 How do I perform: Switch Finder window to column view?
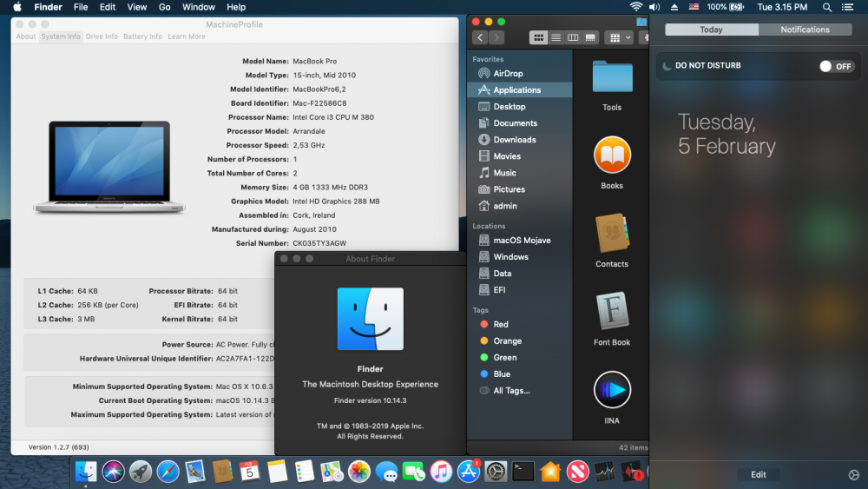click(573, 37)
